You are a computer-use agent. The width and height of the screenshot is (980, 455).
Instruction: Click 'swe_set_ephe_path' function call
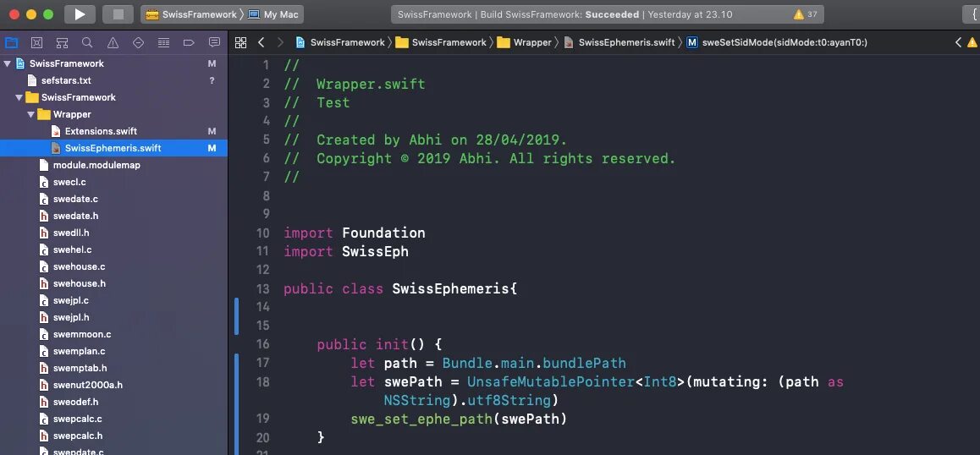pyautogui.click(x=421, y=419)
